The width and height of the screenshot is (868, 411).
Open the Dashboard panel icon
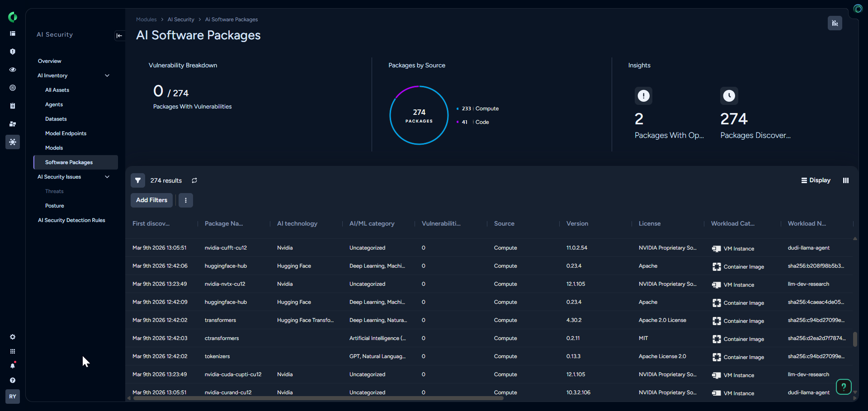pyautogui.click(x=13, y=33)
